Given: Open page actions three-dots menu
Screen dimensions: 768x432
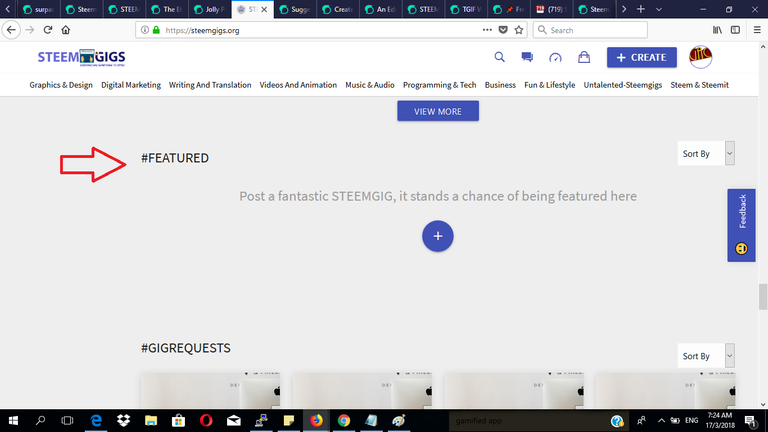Looking at the screenshot, I should click(x=487, y=30).
